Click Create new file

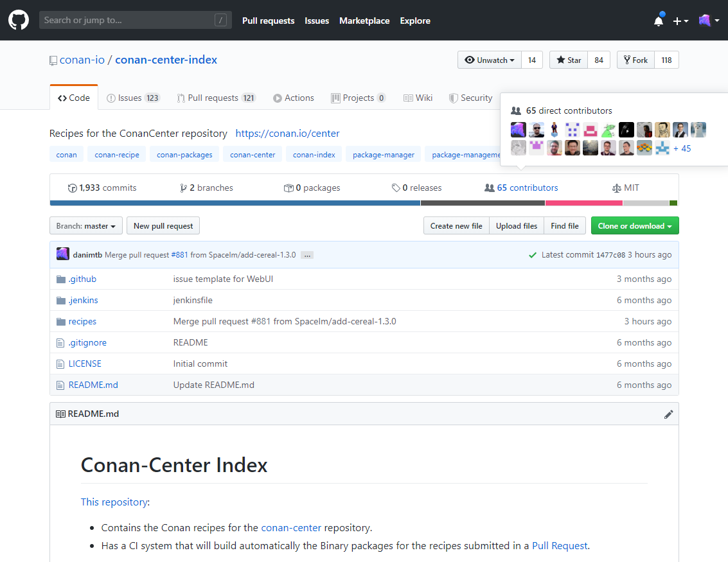456,226
